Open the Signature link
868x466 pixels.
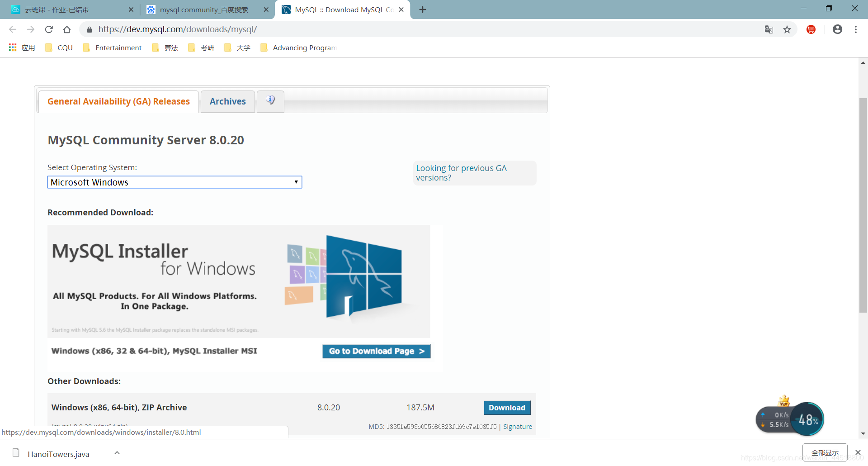pyautogui.click(x=518, y=427)
